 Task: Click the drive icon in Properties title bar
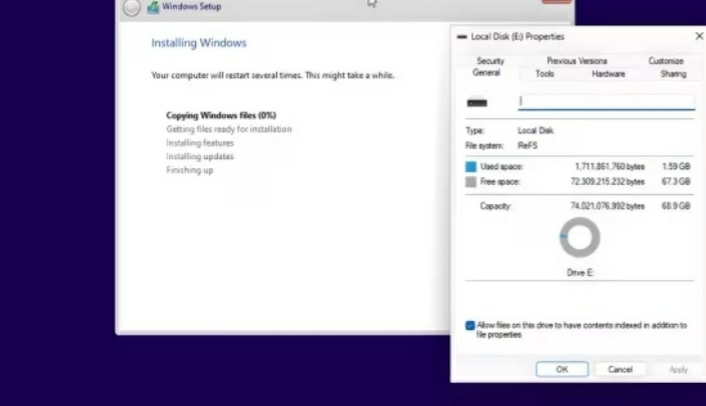click(x=462, y=37)
